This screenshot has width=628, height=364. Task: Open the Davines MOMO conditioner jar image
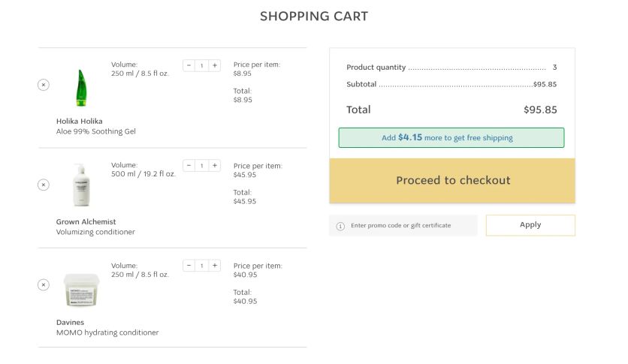(x=81, y=290)
